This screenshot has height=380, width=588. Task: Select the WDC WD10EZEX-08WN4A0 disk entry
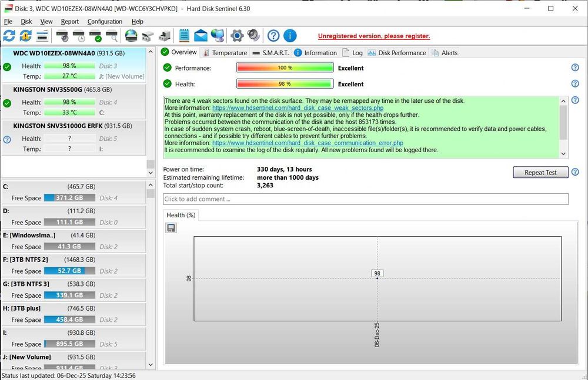tap(74, 65)
